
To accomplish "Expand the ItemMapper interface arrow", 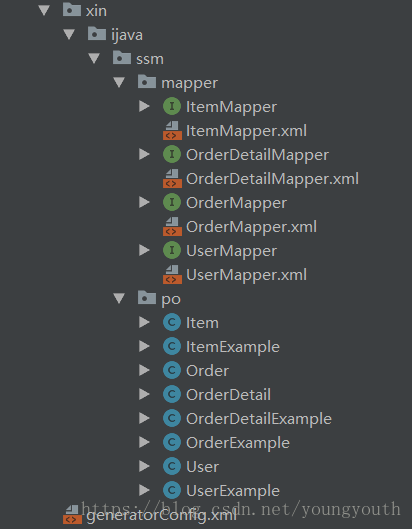I will 144,107.
